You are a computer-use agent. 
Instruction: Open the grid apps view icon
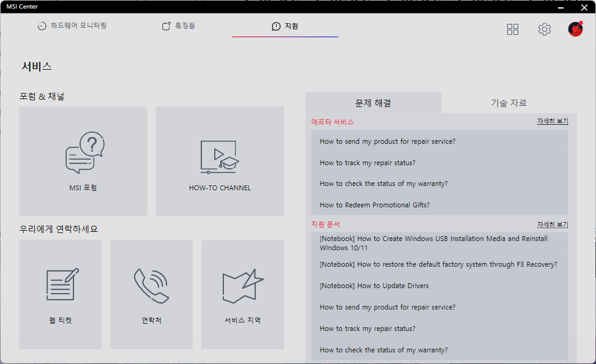(512, 29)
